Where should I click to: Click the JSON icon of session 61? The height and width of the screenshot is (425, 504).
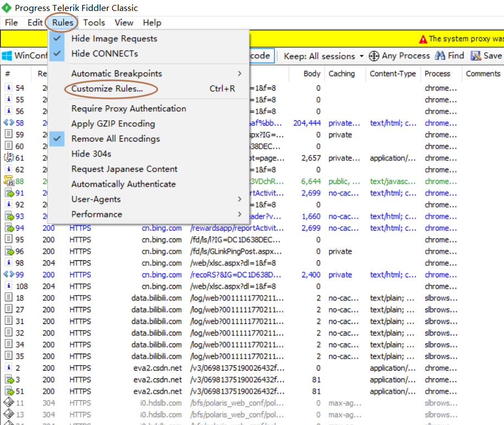pyautogui.click(x=8, y=158)
